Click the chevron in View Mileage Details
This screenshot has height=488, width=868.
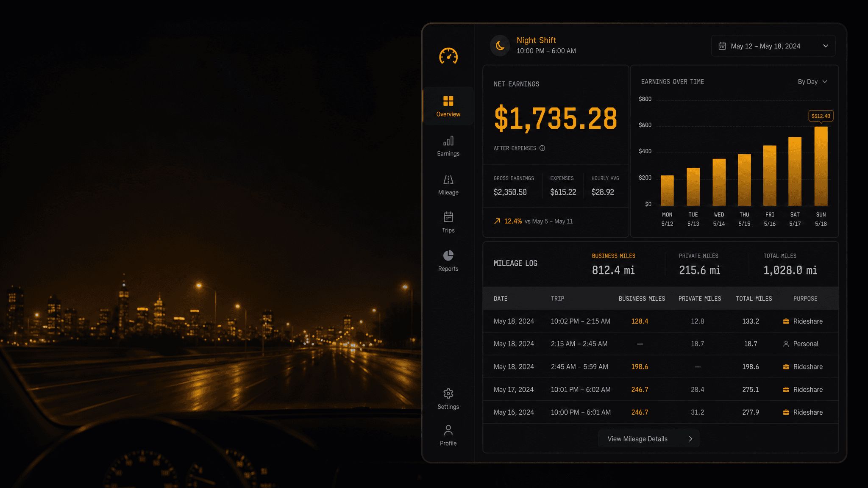690,439
